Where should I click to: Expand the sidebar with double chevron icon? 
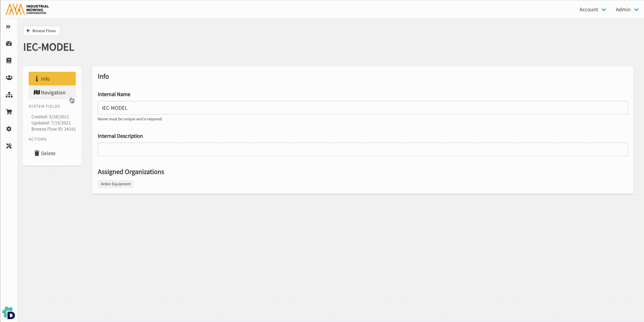[8, 27]
